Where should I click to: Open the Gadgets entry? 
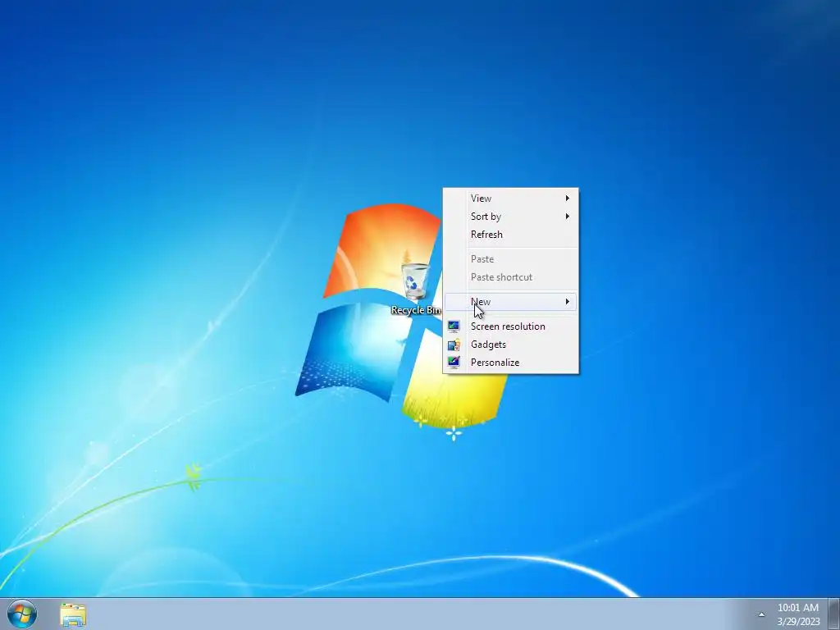(x=510, y=345)
